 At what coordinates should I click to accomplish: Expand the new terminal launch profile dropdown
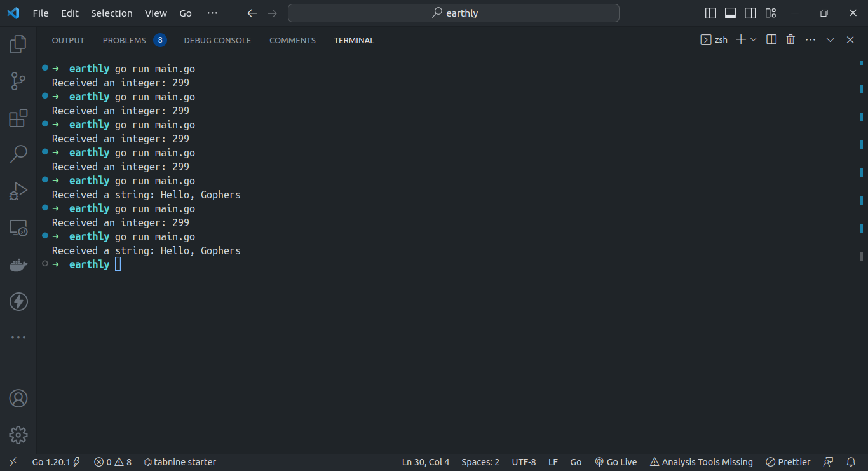tap(754, 39)
